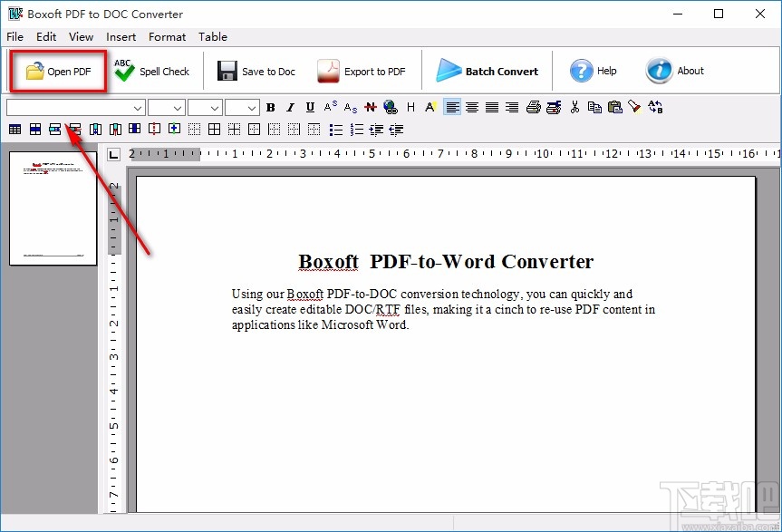Toggle underline formatting
Image resolution: width=782 pixels, height=532 pixels.
310,107
